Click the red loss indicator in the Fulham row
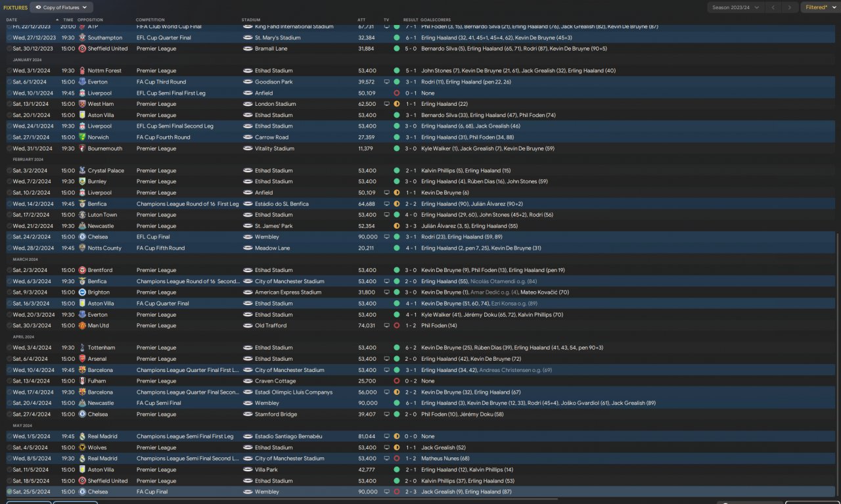Viewport: 841px width, 504px height. pyautogui.click(x=397, y=381)
